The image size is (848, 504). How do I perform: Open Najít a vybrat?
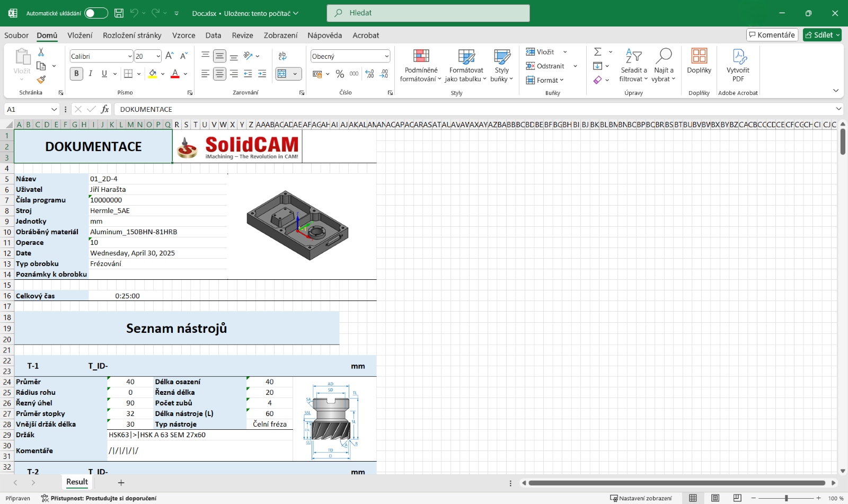(x=664, y=66)
